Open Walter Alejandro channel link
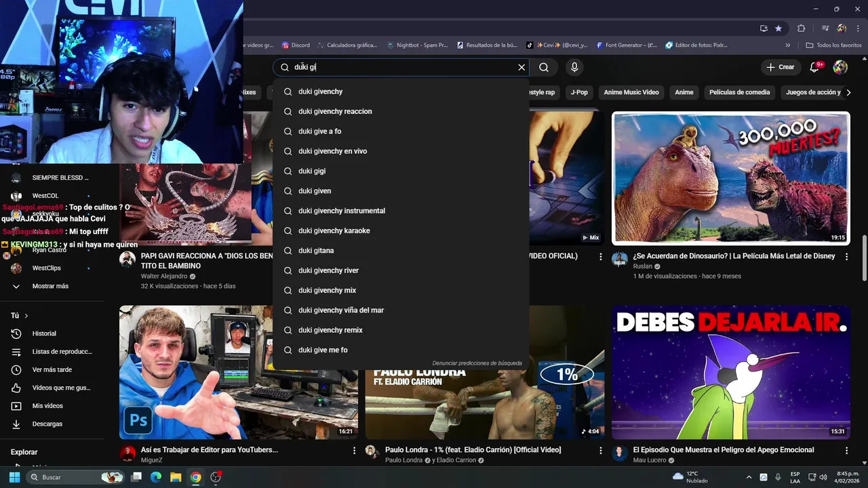 164,277
